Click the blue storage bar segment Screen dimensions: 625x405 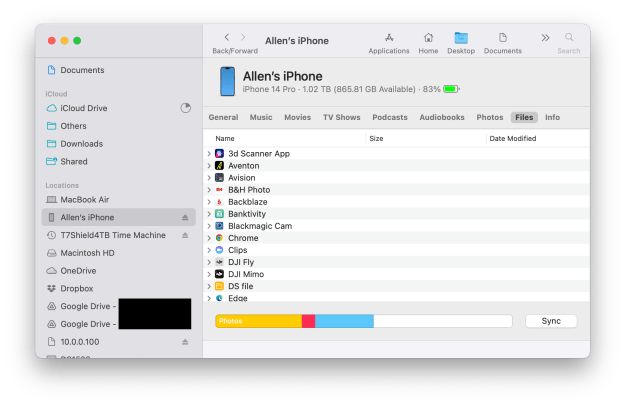[x=344, y=321]
